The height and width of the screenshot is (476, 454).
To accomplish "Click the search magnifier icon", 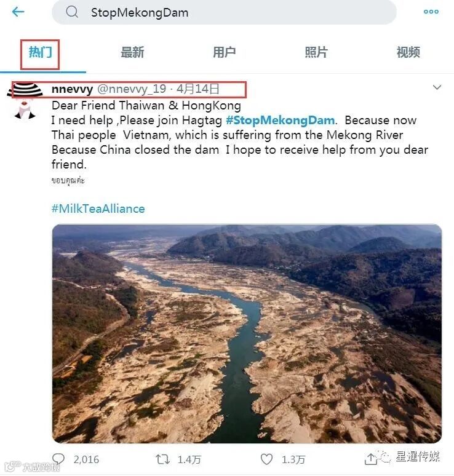I will [x=72, y=12].
